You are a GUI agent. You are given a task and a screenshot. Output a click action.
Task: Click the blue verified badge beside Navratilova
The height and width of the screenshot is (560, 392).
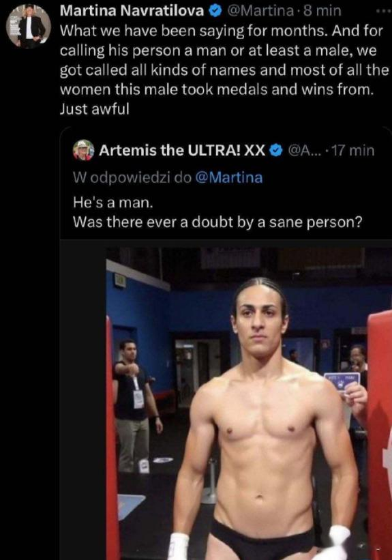click(x=215, y=12)
